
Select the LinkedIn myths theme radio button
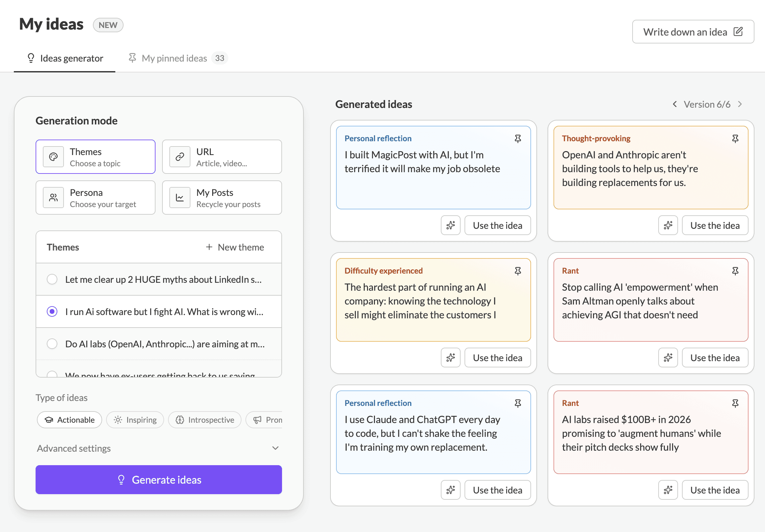(x=52, y=279)
